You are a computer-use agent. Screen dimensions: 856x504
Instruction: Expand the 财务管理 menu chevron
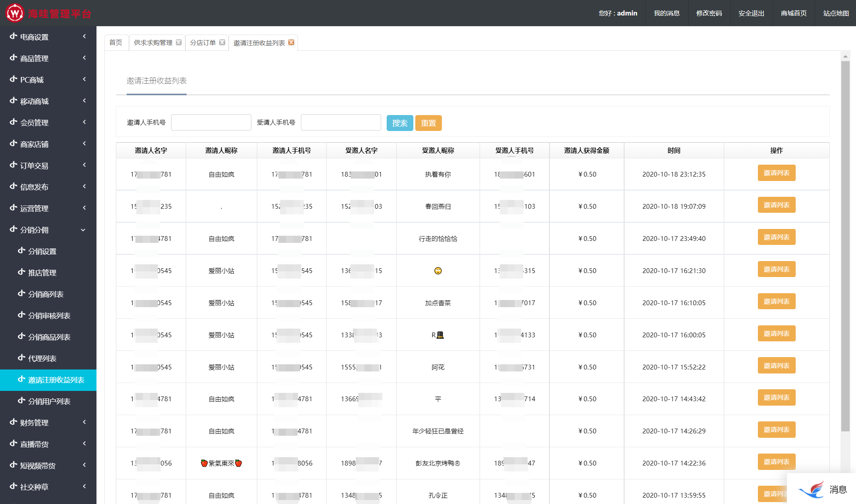pyautogui.click(x=84, y=422)
